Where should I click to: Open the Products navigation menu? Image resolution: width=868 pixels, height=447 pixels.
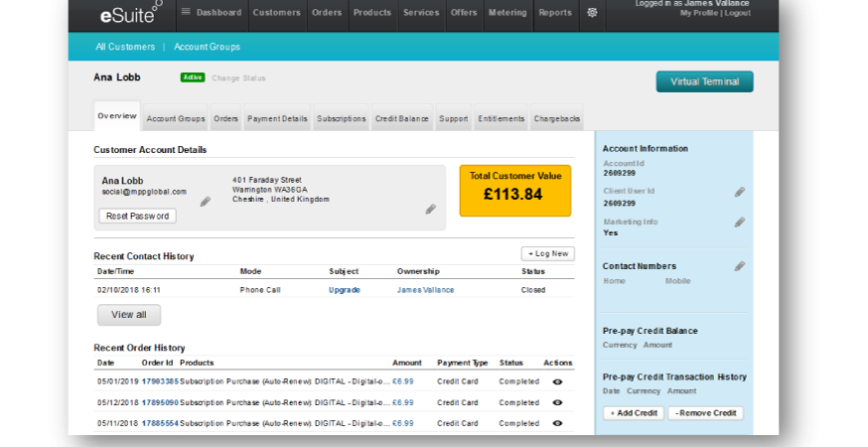371,13
